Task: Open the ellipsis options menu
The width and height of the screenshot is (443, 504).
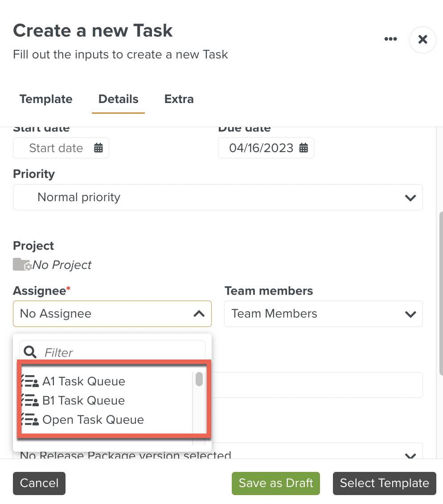Action: click(x=390, y=39)
